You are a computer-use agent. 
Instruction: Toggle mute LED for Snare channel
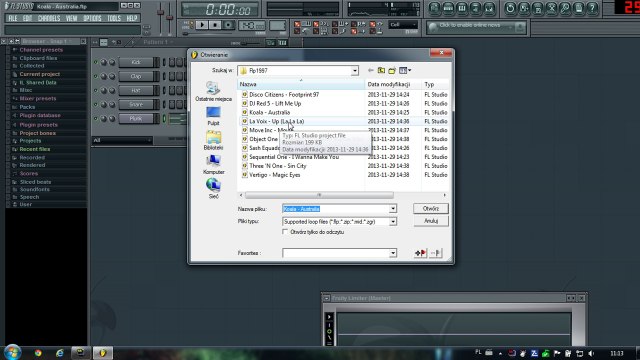tap(96, 104)
